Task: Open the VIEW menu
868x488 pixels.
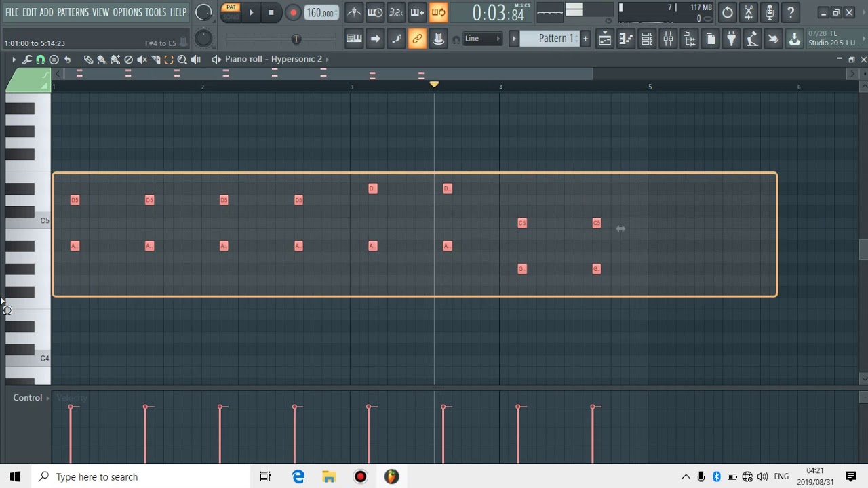Action: (100, 12)
